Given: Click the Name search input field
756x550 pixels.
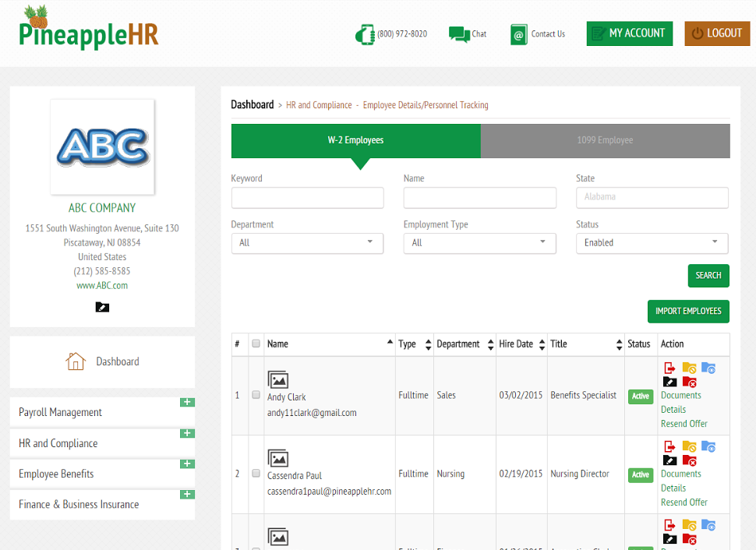Looking at the screenshot, I should [480, 198].
